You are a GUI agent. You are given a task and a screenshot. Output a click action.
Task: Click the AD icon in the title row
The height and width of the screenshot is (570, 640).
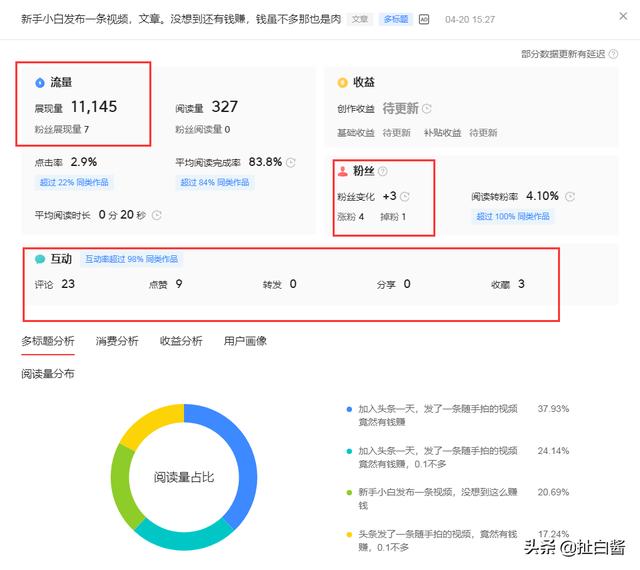click(424, 19)
